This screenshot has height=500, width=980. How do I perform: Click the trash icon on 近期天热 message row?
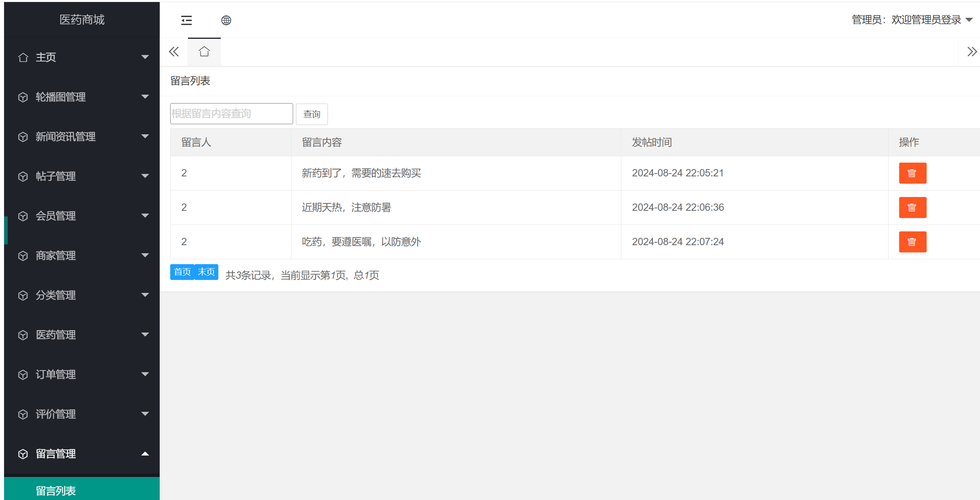coord(912,208)
